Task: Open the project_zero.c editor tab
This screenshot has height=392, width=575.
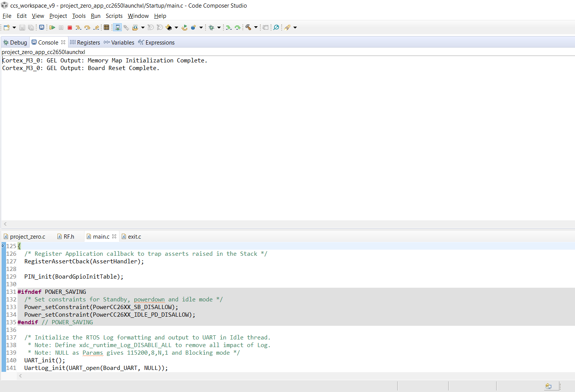Action: tap(24, 237)
